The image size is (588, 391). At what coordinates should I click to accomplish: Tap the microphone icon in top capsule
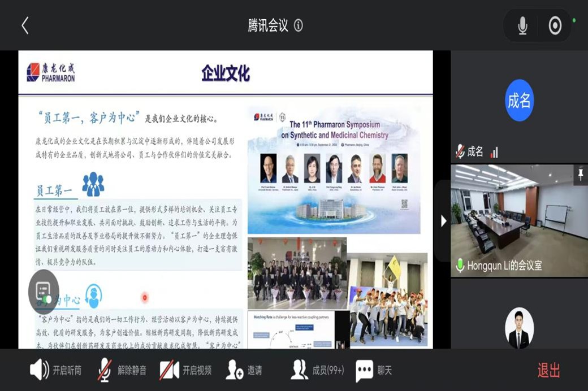523,25
